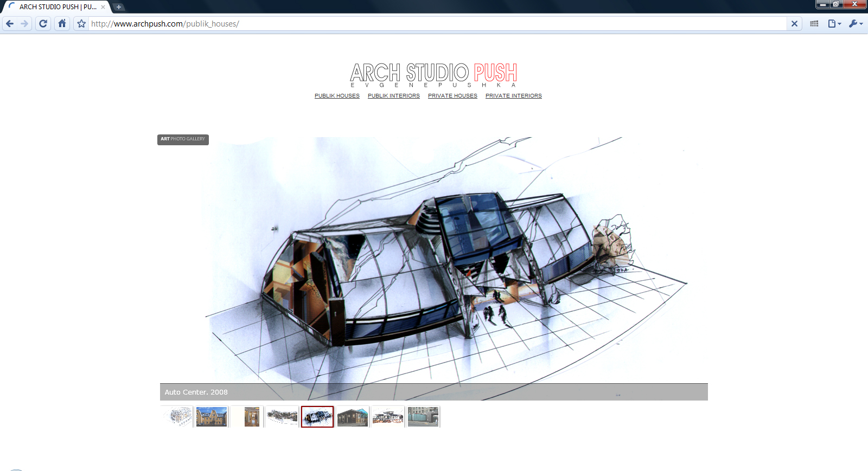Viewport: 868px width, 471px height.
Task: Select the ARCH STUDIO PUSH browser tab
Action: (56, 7)
